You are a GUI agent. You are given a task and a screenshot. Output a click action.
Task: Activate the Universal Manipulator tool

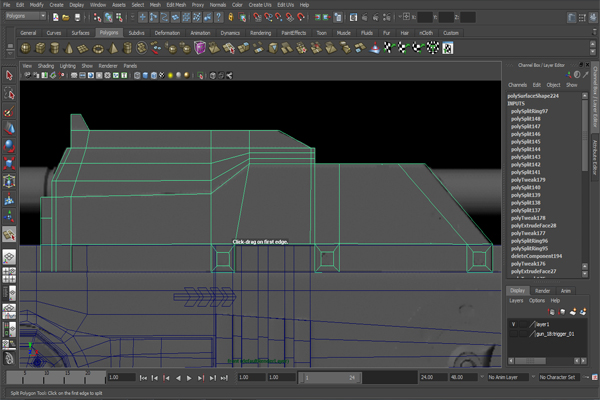click(9, 181)
